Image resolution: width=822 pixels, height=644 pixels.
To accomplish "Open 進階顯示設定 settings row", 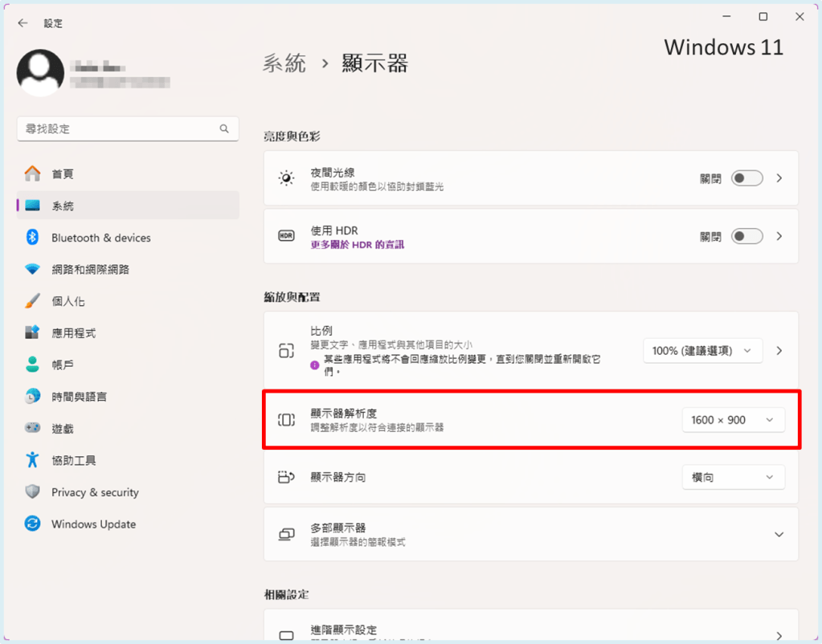I will (x=530, y=631).
